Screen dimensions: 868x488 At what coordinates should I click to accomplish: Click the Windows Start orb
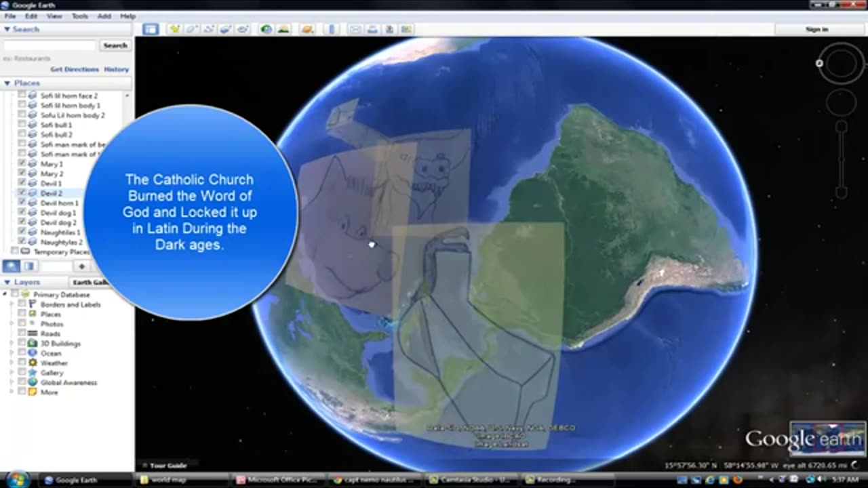(18, 479)
